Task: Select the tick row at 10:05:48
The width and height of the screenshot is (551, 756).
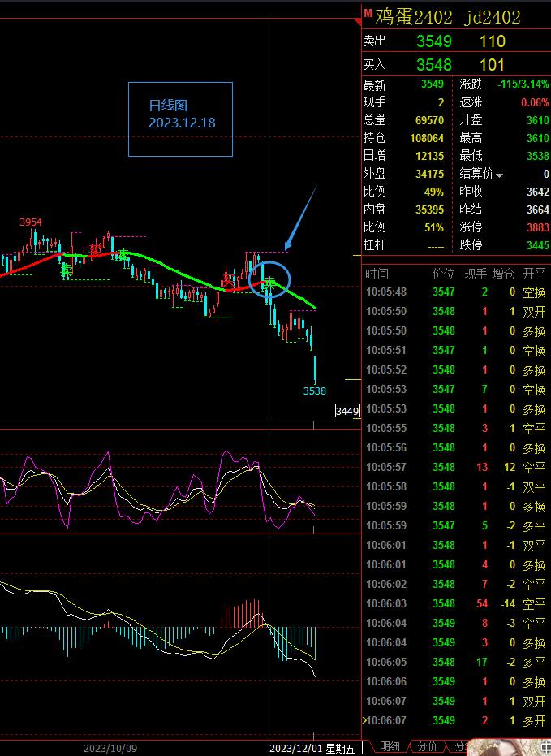Action: (x=455, y=292)
